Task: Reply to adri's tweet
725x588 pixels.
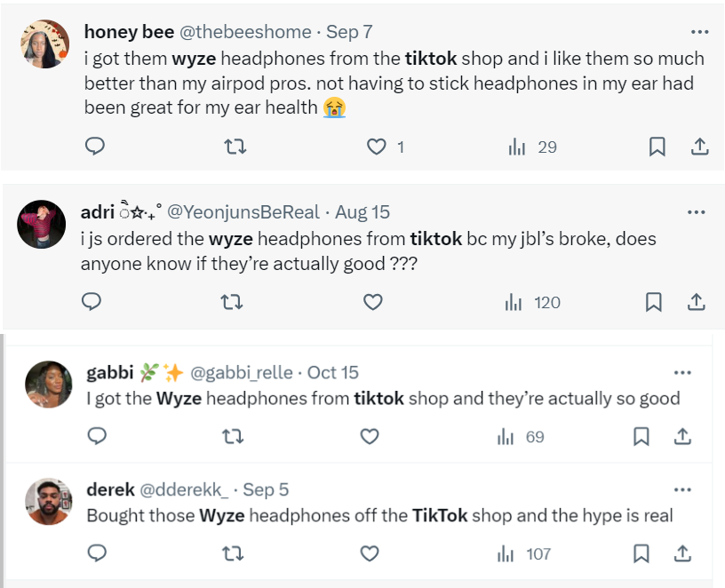Action: [x=92, y=302]
